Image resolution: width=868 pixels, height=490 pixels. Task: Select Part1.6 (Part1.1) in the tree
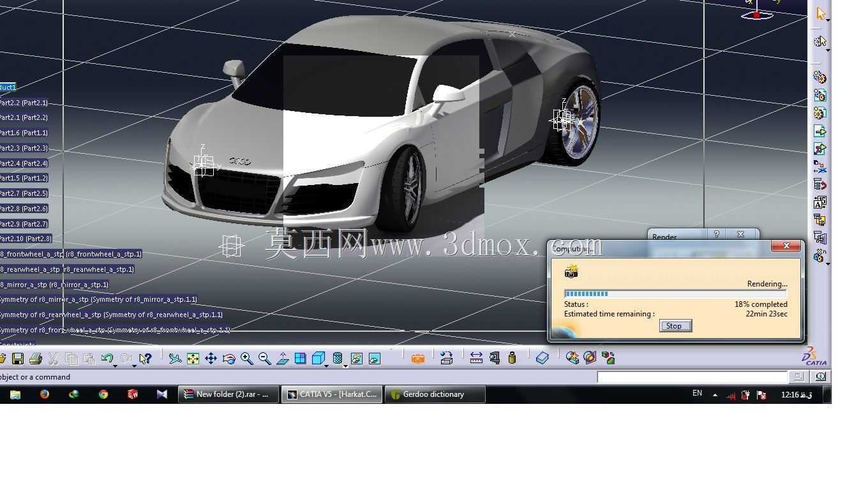coord(24,133)
